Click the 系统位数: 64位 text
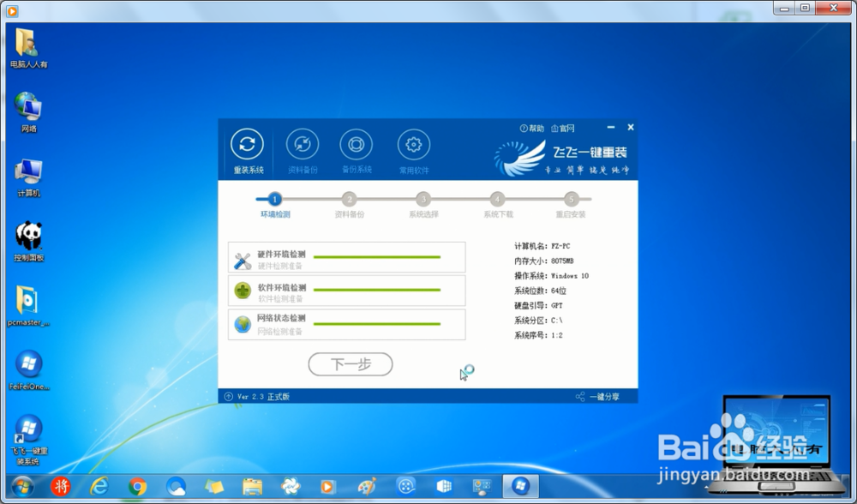Screen dimensions: 857x504 (540, 291)
